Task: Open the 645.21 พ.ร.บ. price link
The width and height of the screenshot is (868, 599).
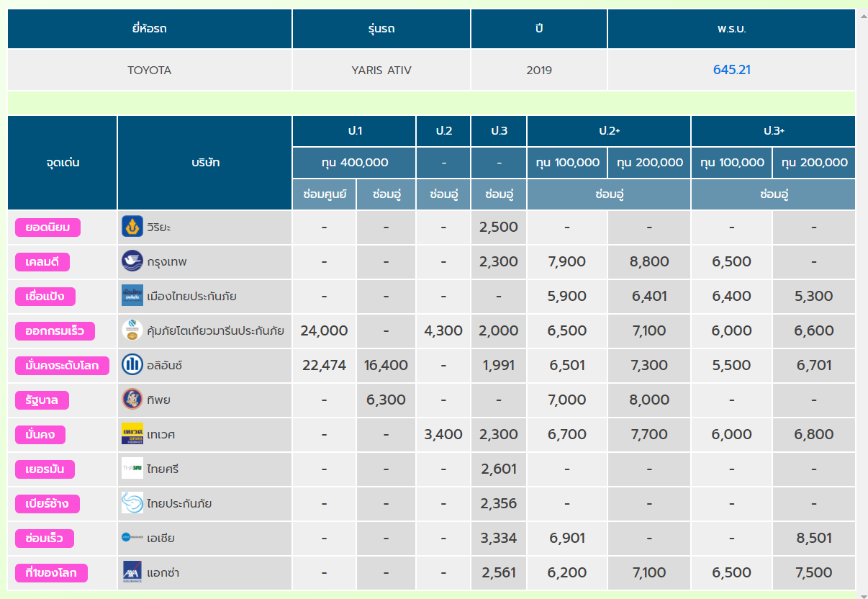Action: pos(732,70)
